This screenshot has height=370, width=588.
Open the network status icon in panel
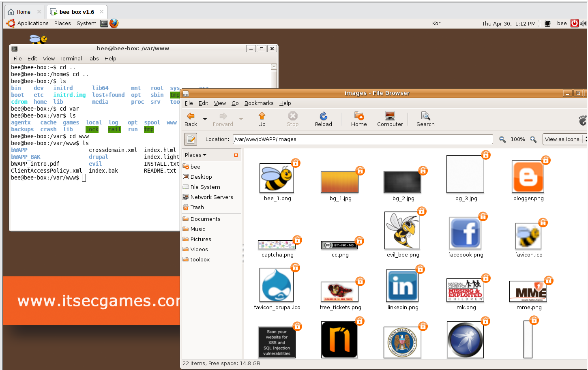tap(547, 24)
